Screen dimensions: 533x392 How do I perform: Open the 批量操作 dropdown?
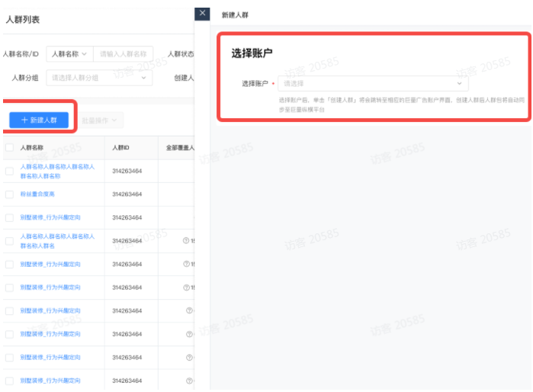click(99, 120)
